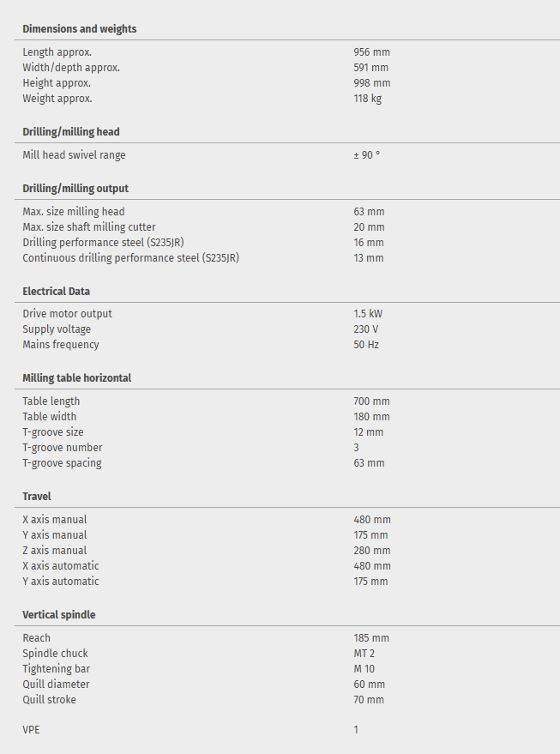Click the "Dimensions and weights" section heading
The height and width of the screenshot is (754, 560).
(x=79, y=29)
